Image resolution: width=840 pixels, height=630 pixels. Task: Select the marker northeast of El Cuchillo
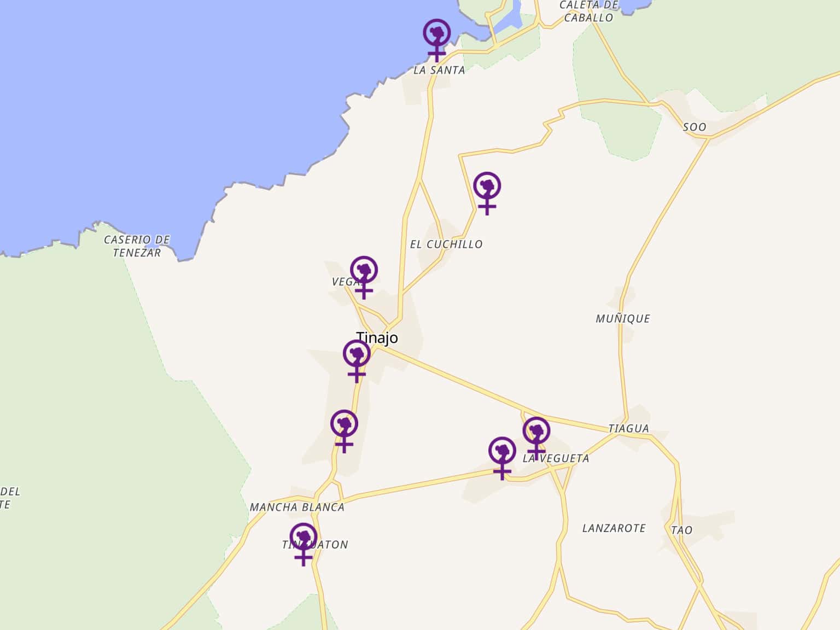tap(487, 194)
